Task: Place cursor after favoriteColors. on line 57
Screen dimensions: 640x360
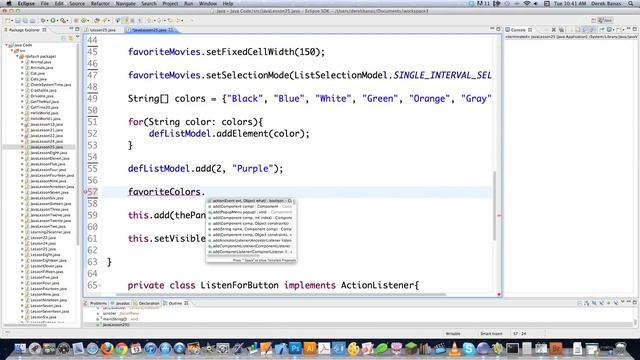Action: pyautogui.click(x=206, y=192)
